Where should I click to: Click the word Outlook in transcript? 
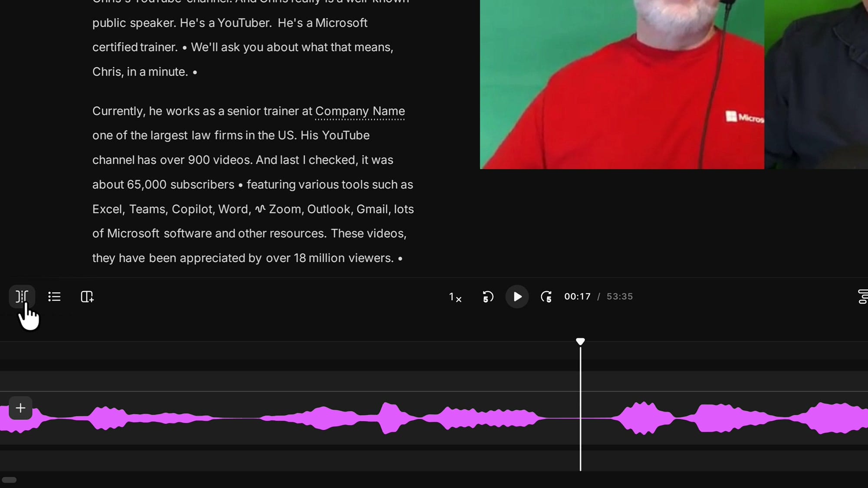pos(330,209)
